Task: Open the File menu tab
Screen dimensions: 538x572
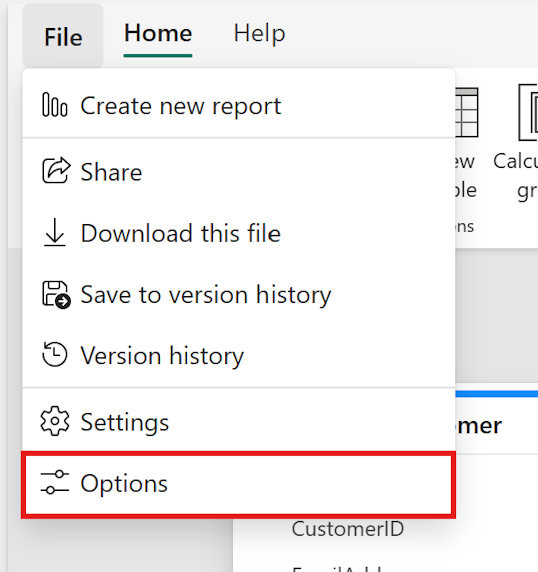Action: 63,36
